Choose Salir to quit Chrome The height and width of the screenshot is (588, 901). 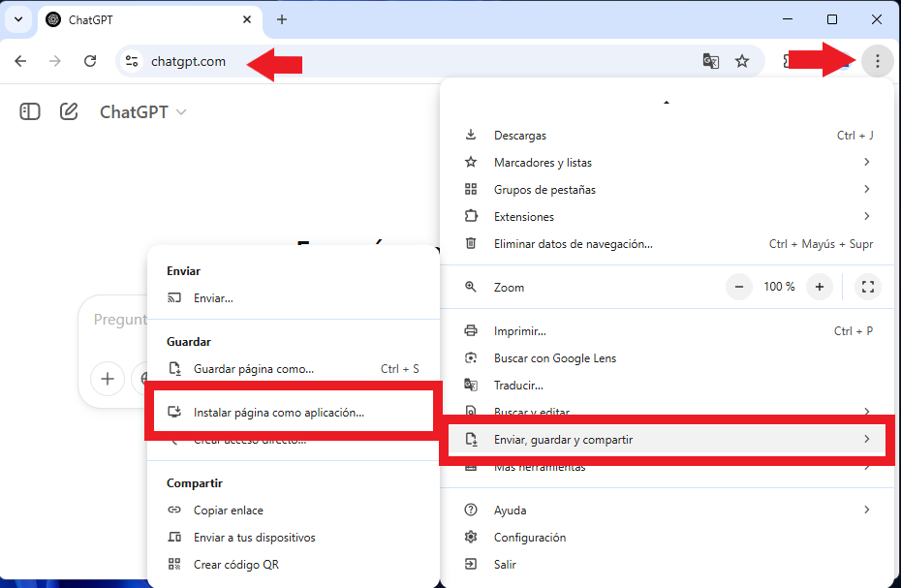pyautogui.click(x=668, y=565)
